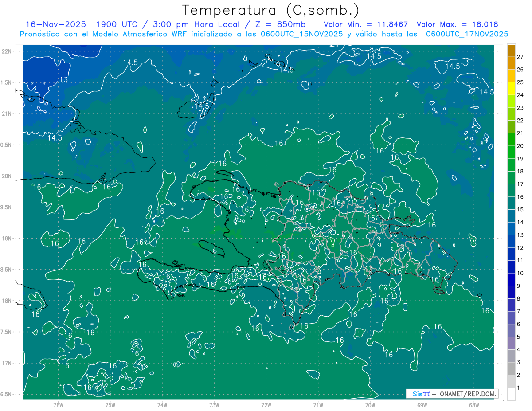Pick the dark blue legend swatch between 9 and 10

pyautogui.click(x=511, y=280)
